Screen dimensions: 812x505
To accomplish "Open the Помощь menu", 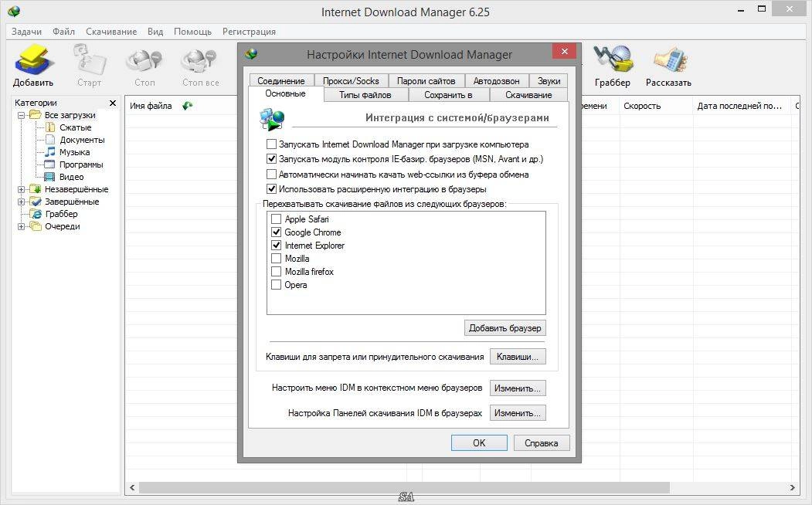I will pyautogui.click(x=192, y=32).
